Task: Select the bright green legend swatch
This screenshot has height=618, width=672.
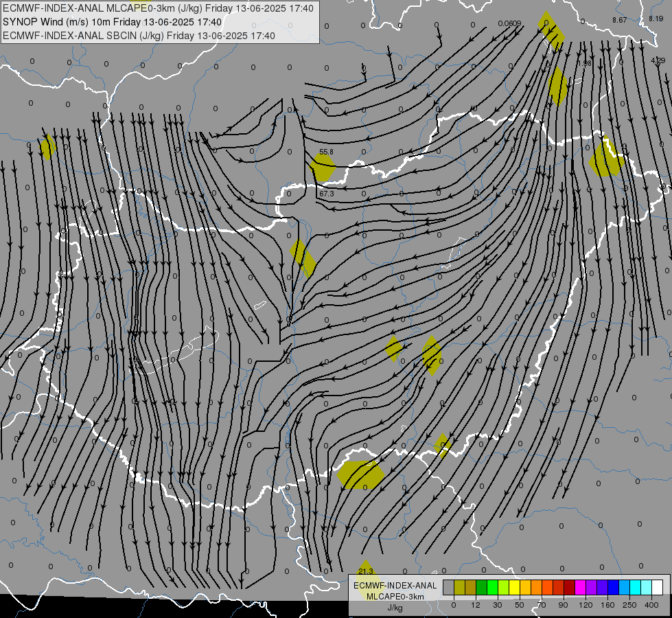Action: [x=492, y=587]
